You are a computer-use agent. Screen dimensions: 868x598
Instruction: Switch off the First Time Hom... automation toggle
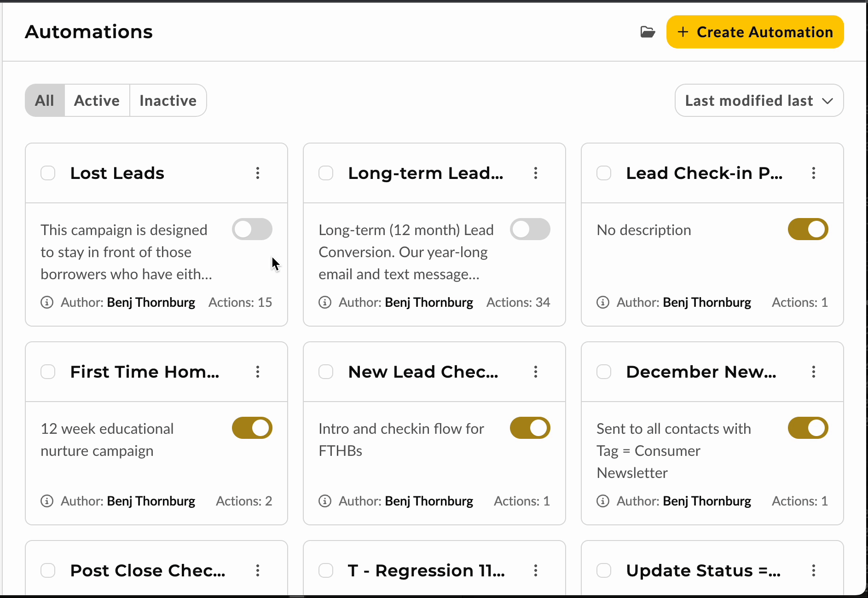[x=252, y=428]
